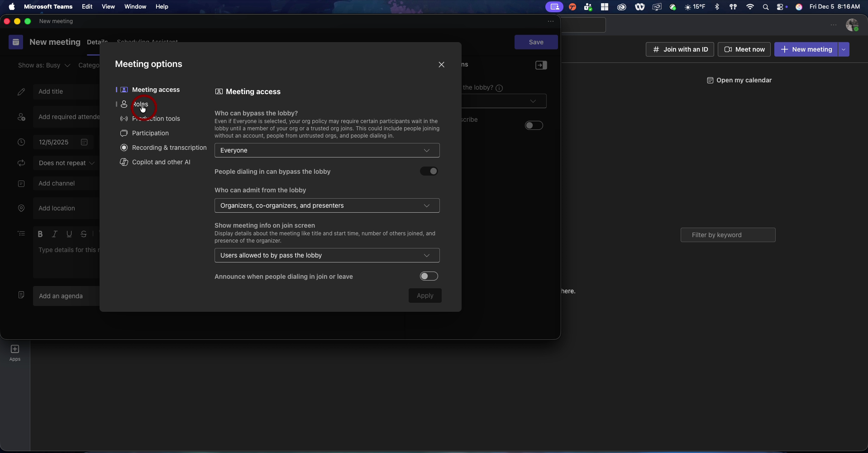Click the lobby info icon
Image resolution: width=868 pixels, height=453 pixels.
[500, 88]
